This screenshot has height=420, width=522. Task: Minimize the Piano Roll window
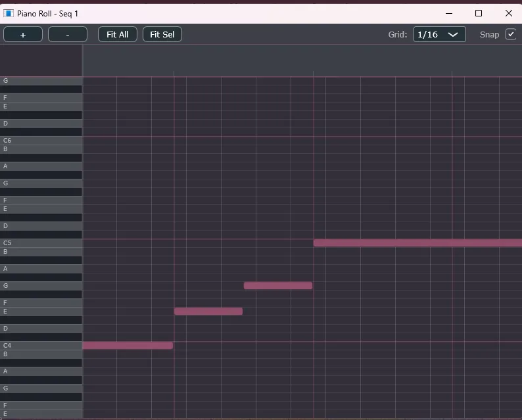tap(449, 13)
